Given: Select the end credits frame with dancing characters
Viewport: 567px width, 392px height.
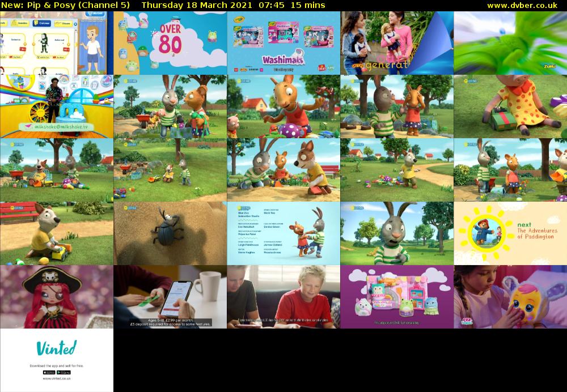Looking at the screenshot, I should coord(283,233).
